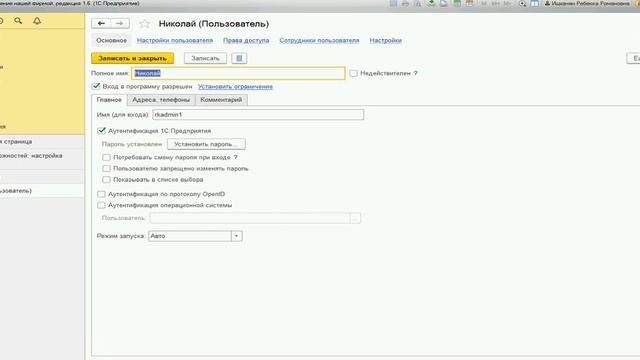Screen dimensions: 640x360
Task: Open Установить ограничение link
Action: click(235, 87)
